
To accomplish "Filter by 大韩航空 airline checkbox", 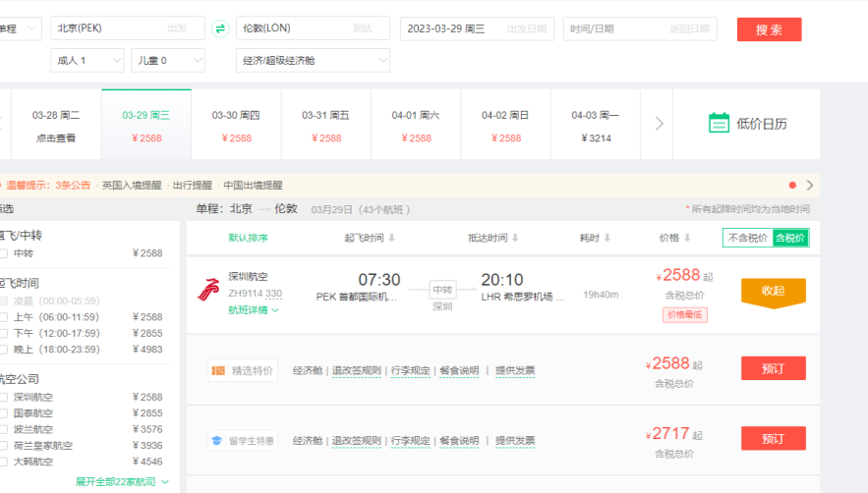I will [x=4, y=462].
